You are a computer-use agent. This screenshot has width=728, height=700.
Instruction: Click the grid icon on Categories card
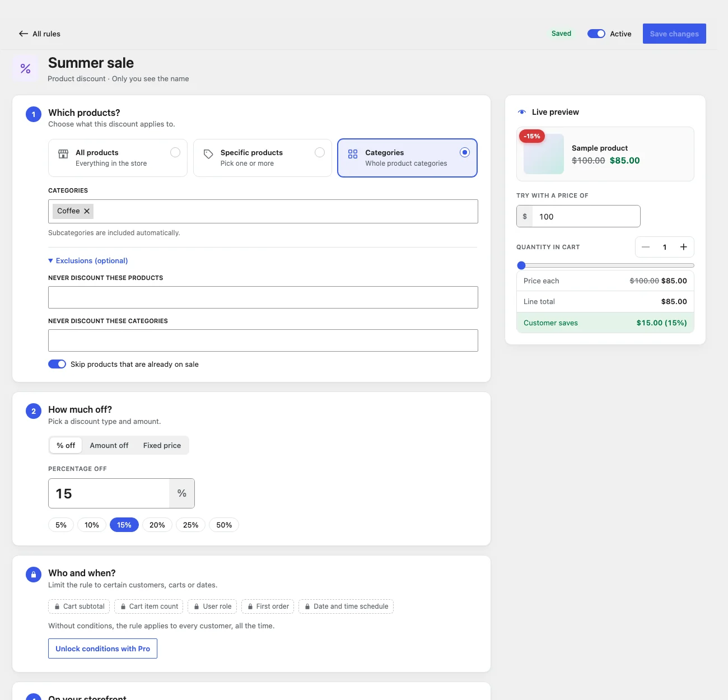click(x=353, y=154)
